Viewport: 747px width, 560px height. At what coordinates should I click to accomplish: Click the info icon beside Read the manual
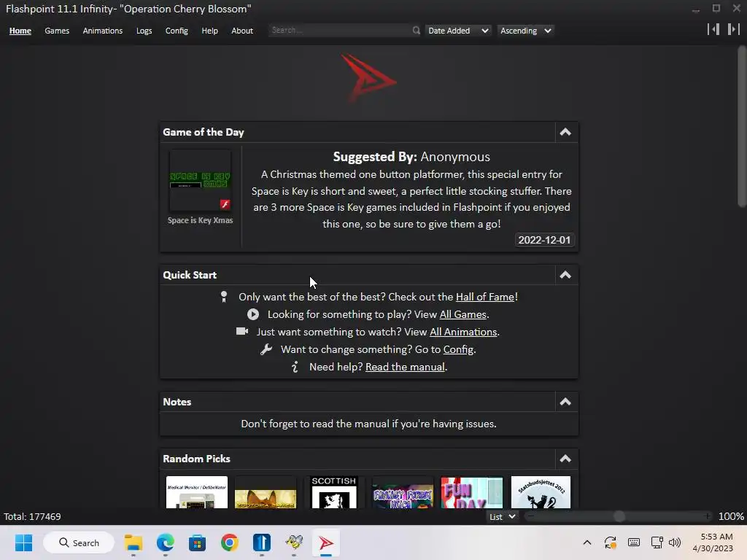pos(295,367)
